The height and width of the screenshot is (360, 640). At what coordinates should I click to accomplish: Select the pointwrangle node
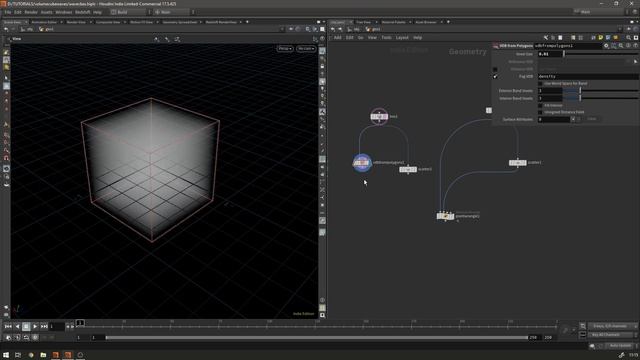click(x=445, y=216)
